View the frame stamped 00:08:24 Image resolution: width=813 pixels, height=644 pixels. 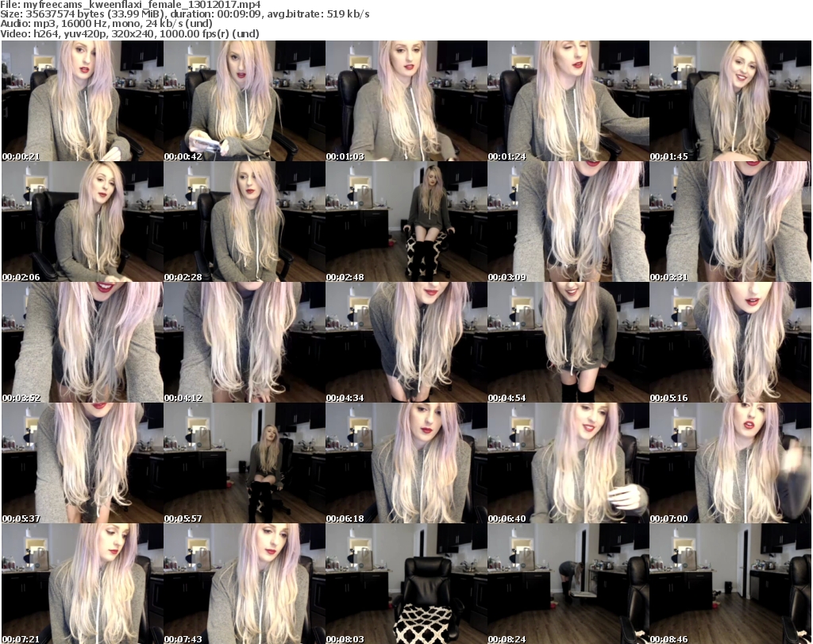[568, 584]
